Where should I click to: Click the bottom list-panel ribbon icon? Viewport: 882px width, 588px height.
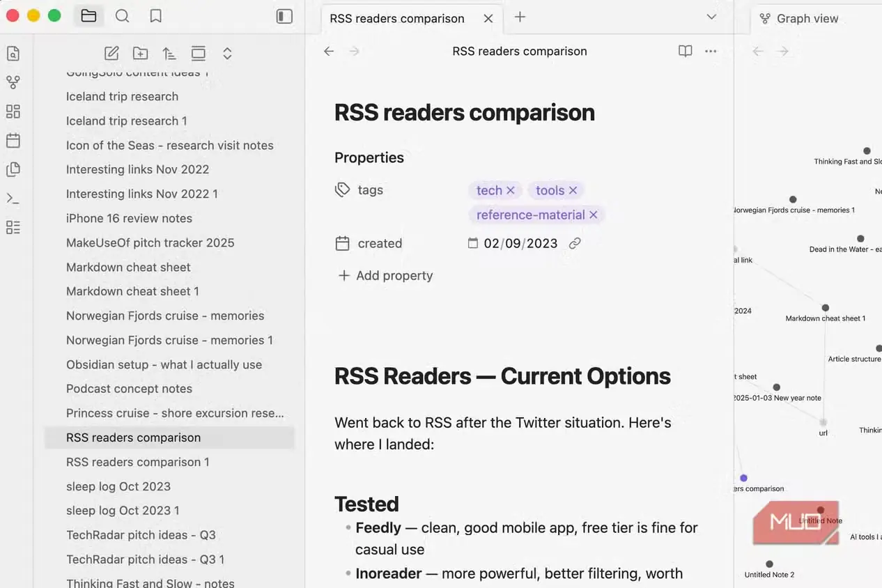click(13, 227)
